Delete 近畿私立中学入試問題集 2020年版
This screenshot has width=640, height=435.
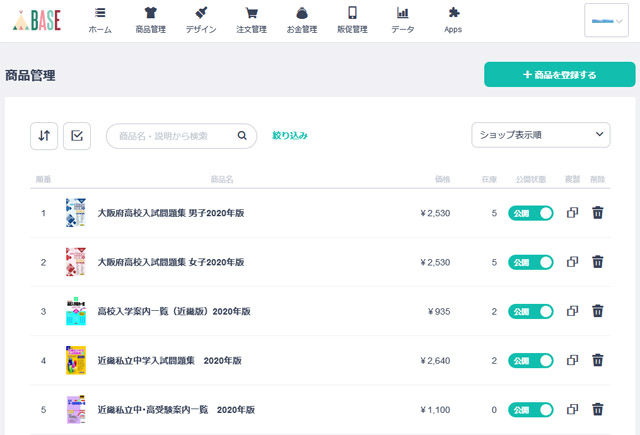click(598, 360)
